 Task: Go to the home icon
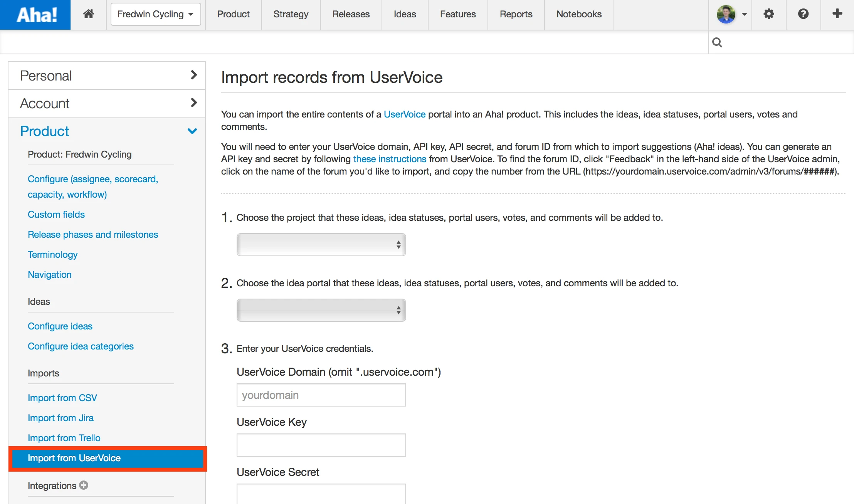coord(88,14)
